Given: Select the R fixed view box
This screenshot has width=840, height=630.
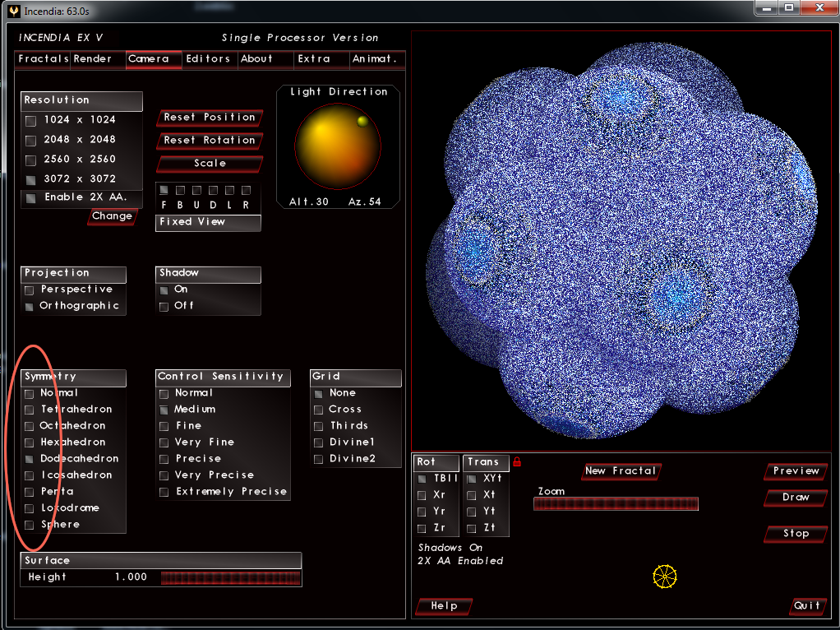Looking at the screenshot, I should (x=246, y=190).
